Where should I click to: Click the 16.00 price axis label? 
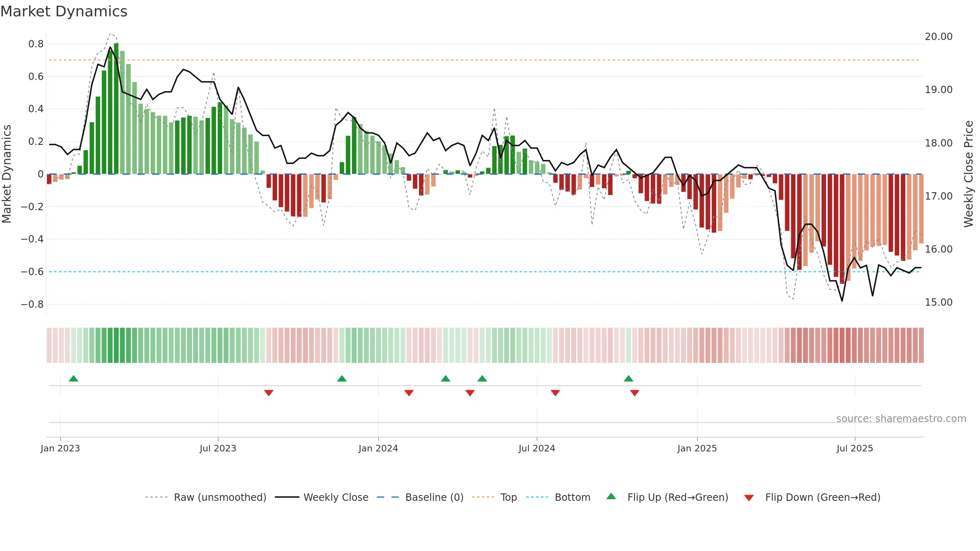pyautogui.click(x=939, y=249)
